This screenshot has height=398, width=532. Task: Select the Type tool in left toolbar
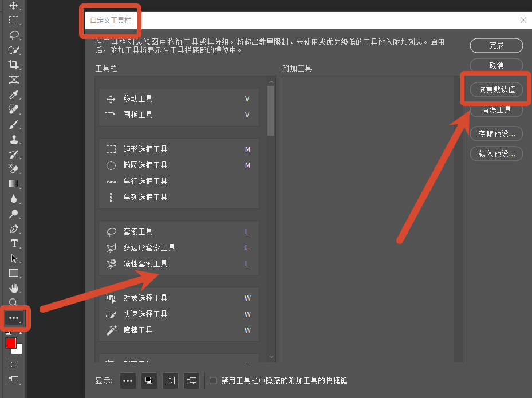pos(14,243)
